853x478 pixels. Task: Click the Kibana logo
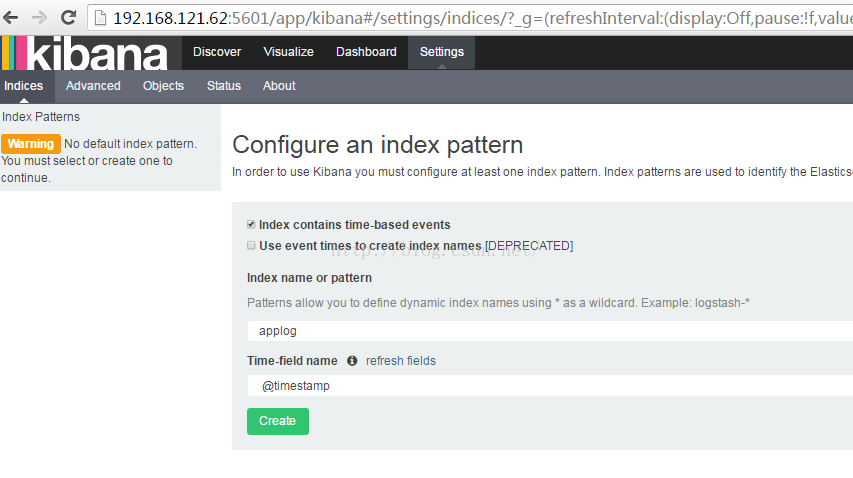click(85, 53)
